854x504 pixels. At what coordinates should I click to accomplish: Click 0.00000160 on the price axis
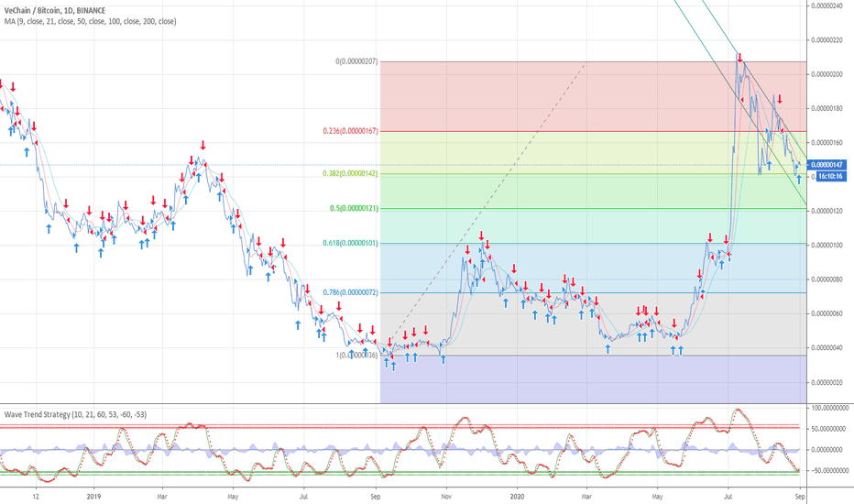pos(827,143)
